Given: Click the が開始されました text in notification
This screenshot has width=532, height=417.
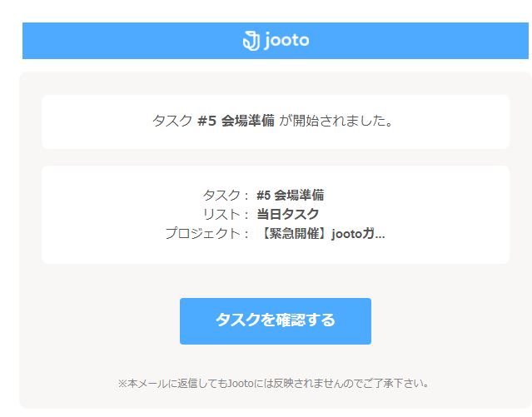Looking at the screenshot, I should tap(336, 121).
